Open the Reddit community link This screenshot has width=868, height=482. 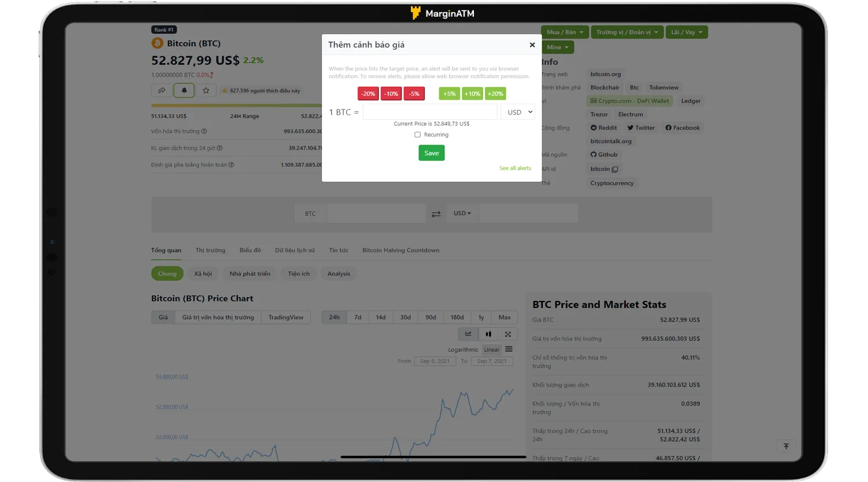[604, 128]
